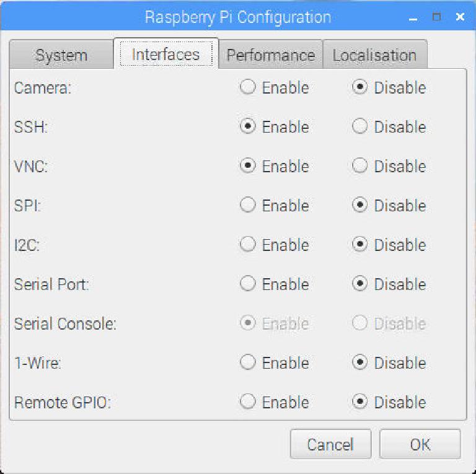The image size is (476, 474).
Task: Click the Cancel button
Action: tap(330, 444)
